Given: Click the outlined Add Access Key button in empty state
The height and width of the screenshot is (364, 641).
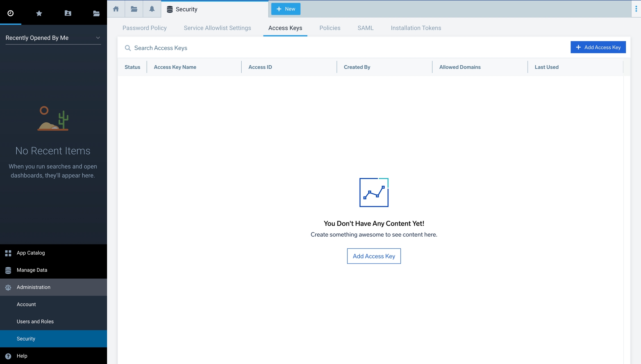Looking at the screenshot, I should click(x=374, y=256).
